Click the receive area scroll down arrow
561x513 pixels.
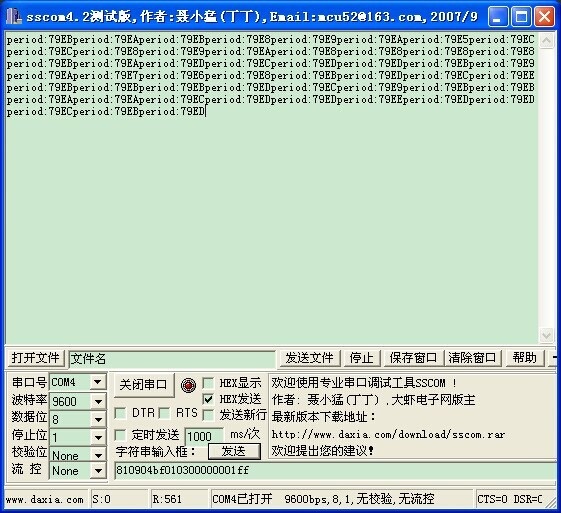[x=546, y=336]
